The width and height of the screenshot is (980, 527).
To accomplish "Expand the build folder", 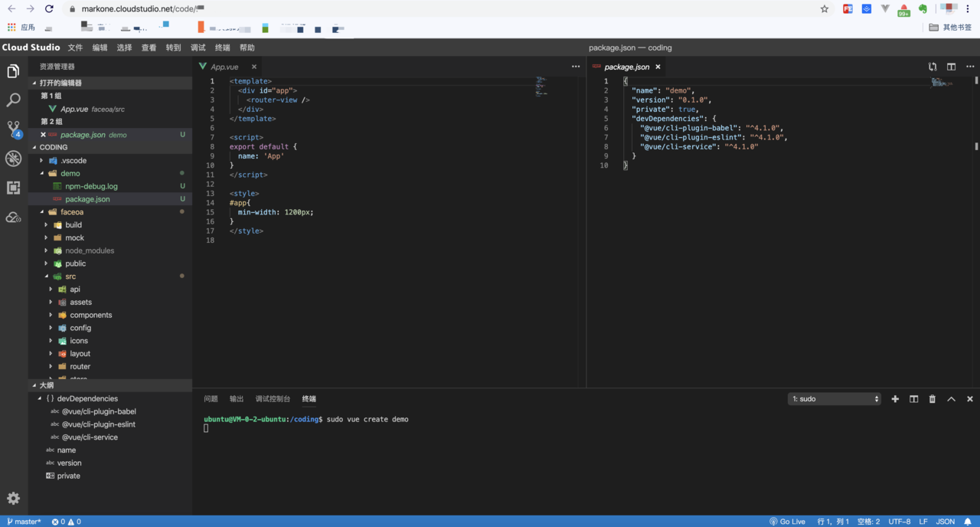I will pos(46,225).
